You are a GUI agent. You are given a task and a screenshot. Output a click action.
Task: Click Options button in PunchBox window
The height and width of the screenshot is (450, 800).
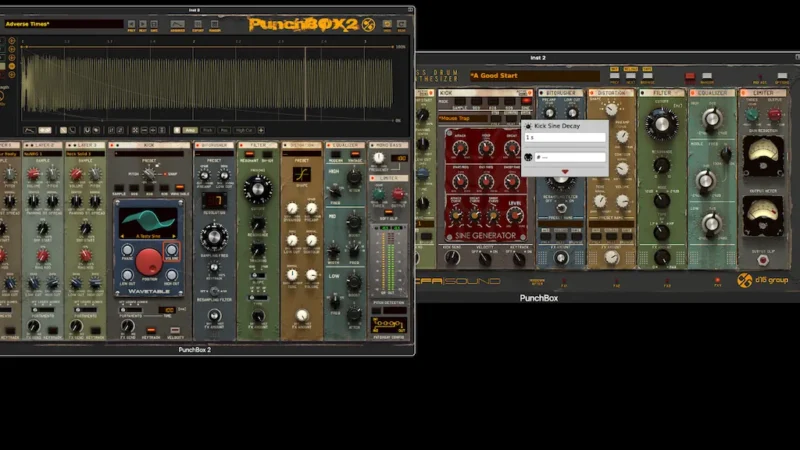tap(782, 76)
